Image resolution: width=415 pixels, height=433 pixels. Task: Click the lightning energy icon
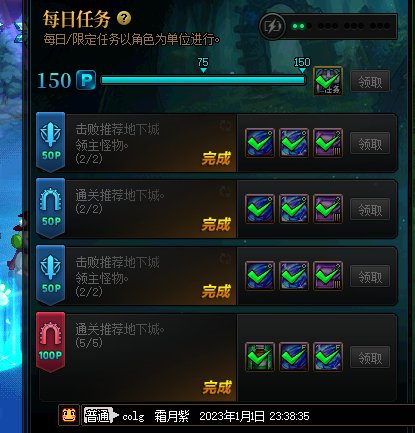pyautogui.click(x=273, y=26)
